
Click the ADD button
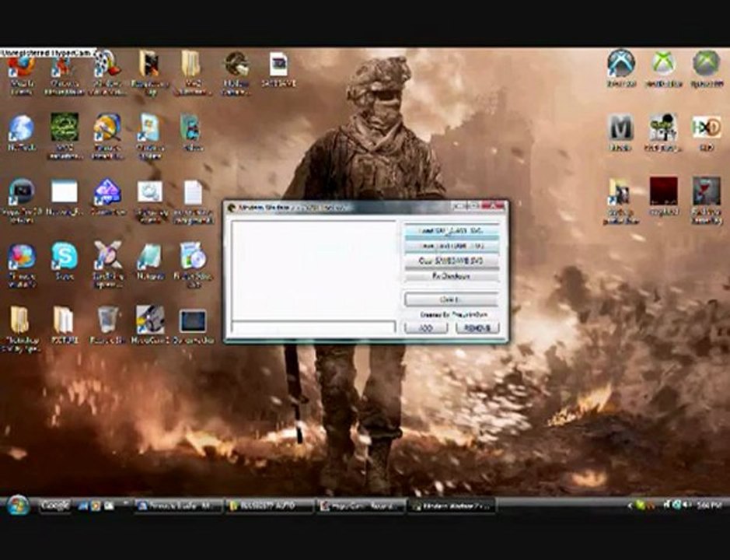point(425,327)
